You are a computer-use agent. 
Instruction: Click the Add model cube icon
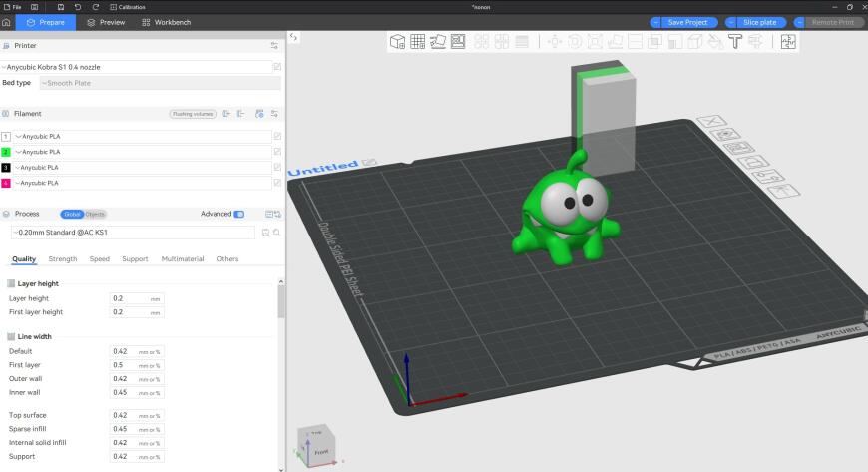(x=397, y=42)
